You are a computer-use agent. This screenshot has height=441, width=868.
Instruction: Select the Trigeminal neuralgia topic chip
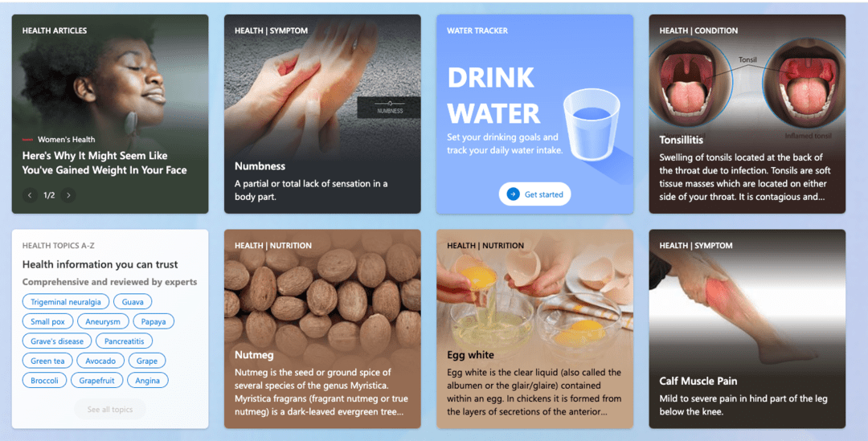point(66,301)
